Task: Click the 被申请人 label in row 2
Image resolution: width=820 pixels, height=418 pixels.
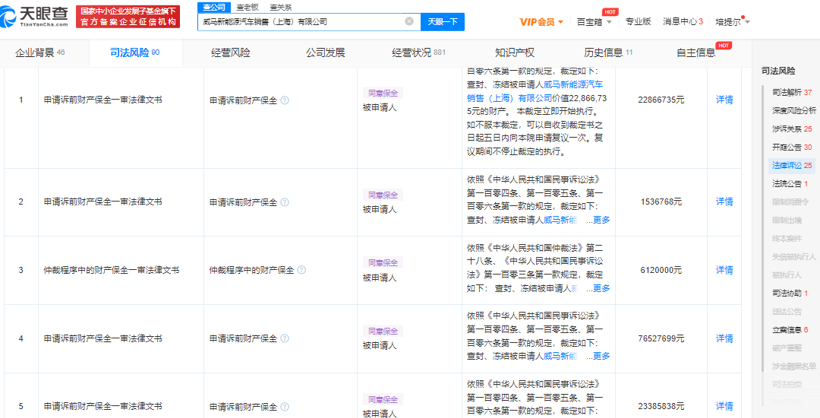Action: pyautogui.click(x=380, y=209)
